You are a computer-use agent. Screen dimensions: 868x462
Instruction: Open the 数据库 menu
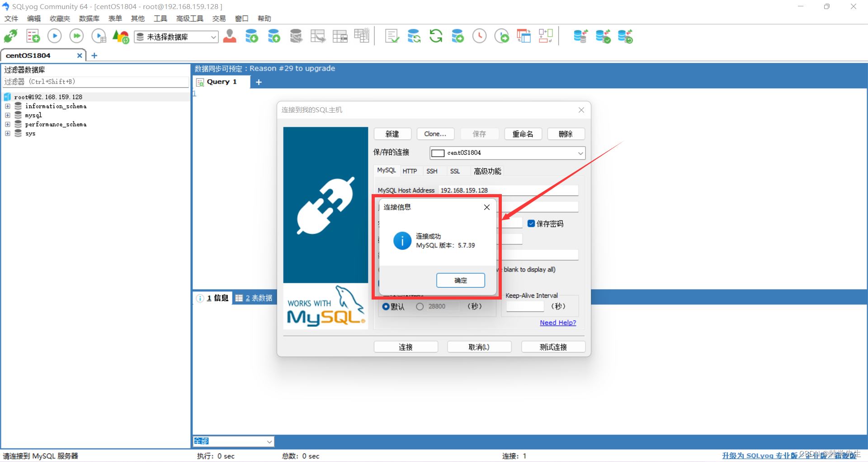(89, 18)
